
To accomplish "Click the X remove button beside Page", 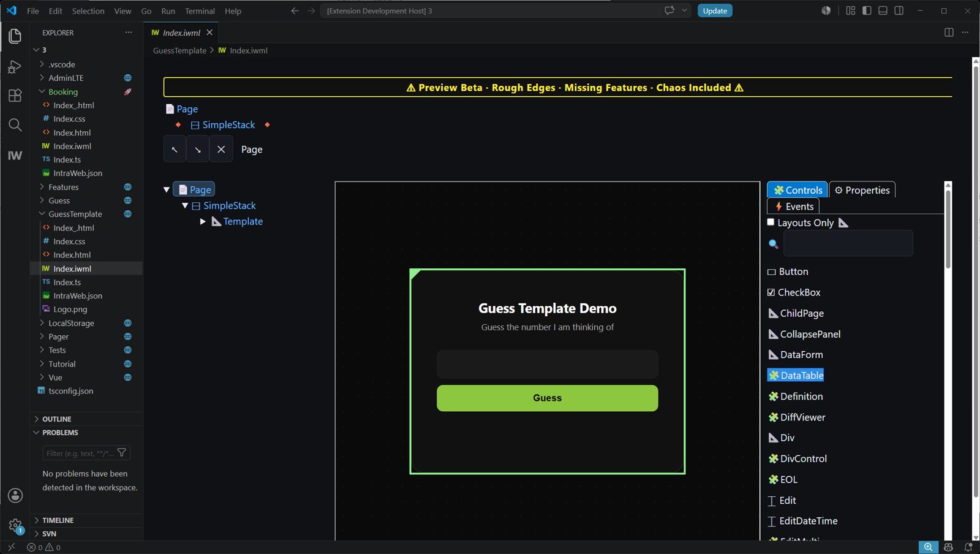I will pos(221,150).
